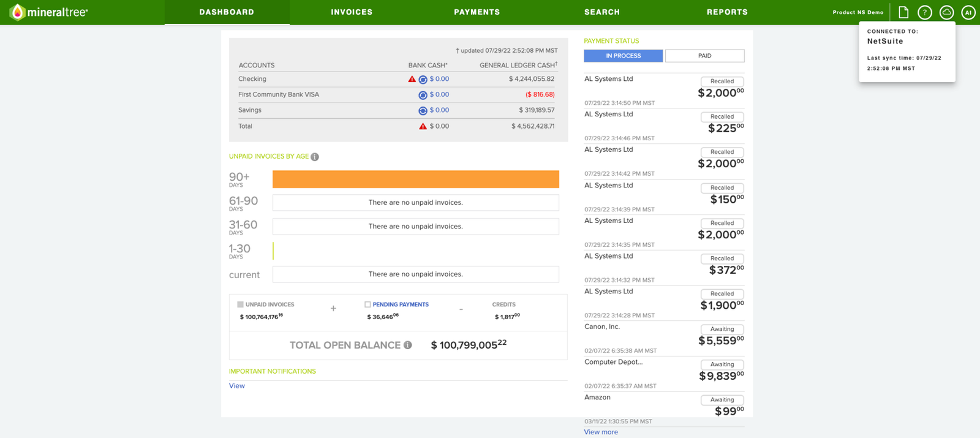Click the First Community Bank VISA sync icon

(x=423, y=95)
